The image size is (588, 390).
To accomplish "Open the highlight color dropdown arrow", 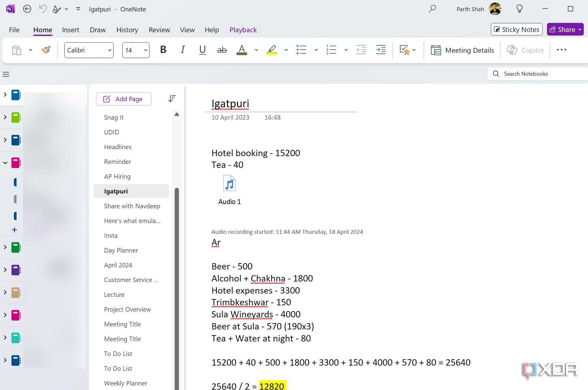I will click(286, 50).
